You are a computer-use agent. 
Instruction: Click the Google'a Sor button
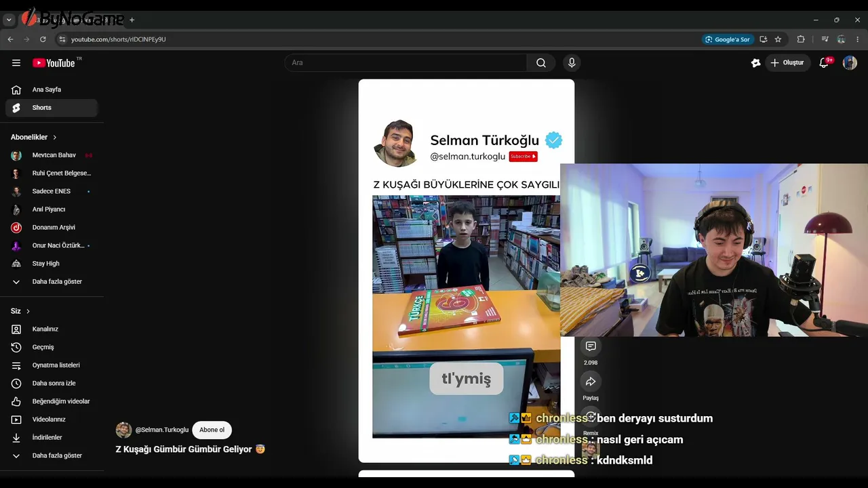[728, 39]
